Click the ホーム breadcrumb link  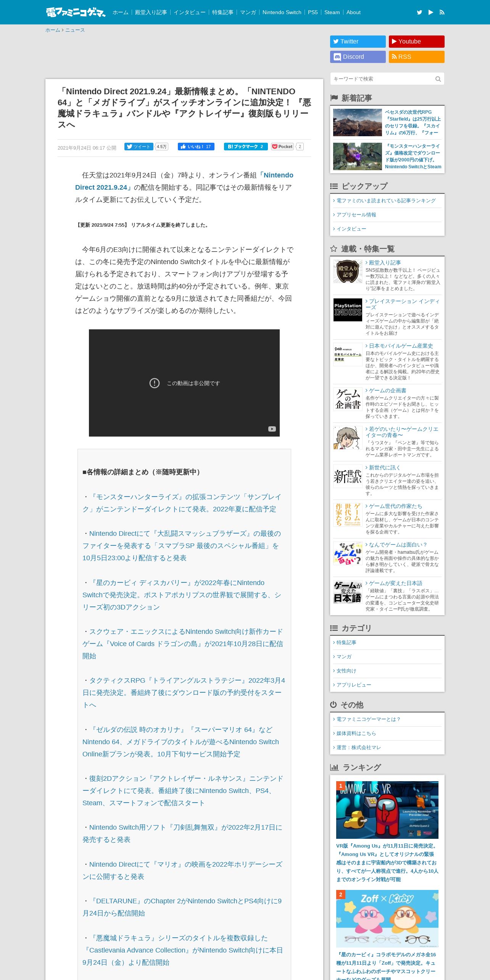click(x=53, y=30)
